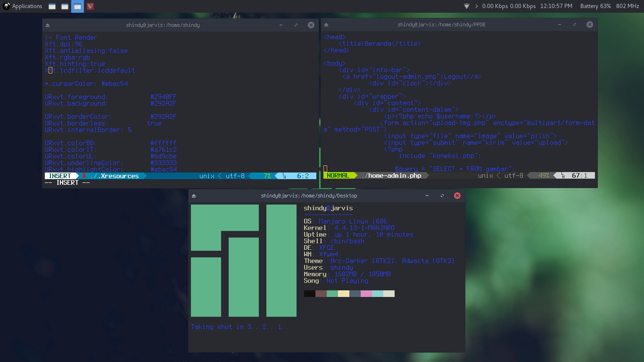Launch Vivaldi from the top panel

90,6
